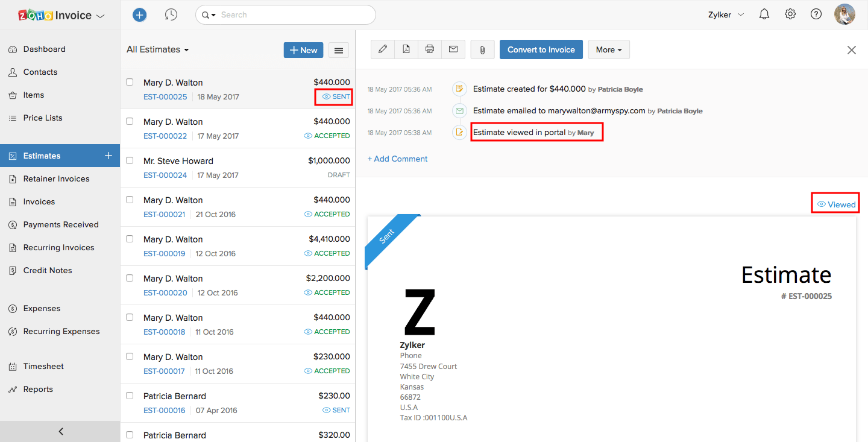The height and width of the screenshot is (442, 868).
Task: Go to Invoices in the sidebar
Action: tap(39, 201)
